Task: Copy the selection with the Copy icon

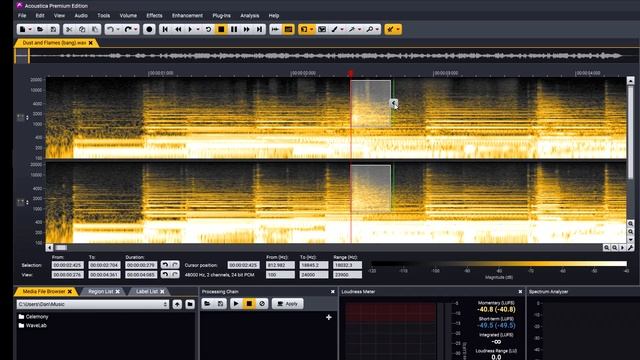Action: tap(82, 29)
